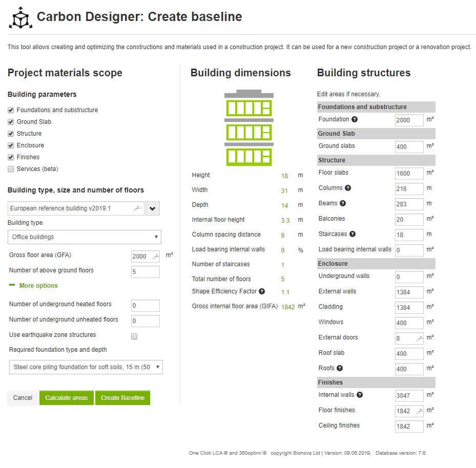The image size is (476, 468).
Task: Click the Carbon Designer cube logo
Action: pyautogui.click(x=20, y=18)
